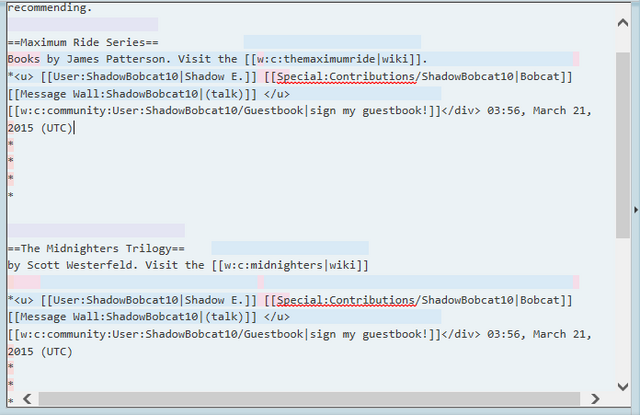Click the text "by Scott Westerfeld"
The width and height of the screenshot is (640, 415).
click(70, 265)
